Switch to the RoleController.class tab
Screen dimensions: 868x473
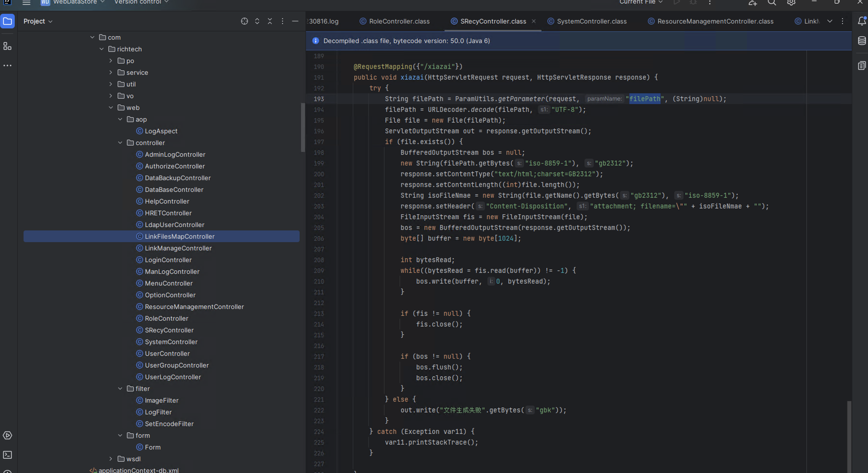(x=399, y=21)
